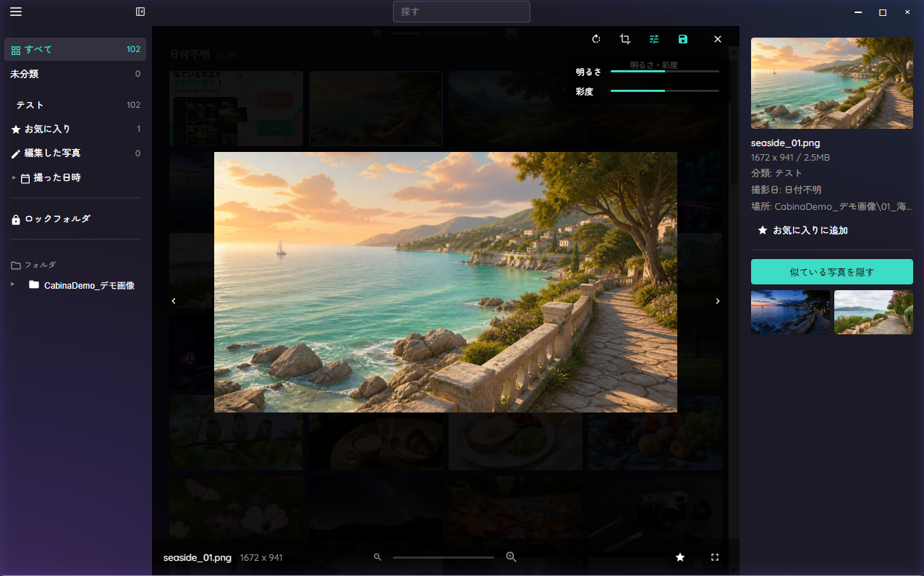The height and width of the screenshot is (576, 924).
Task: Save the edited photo
Action: tap(683, 39)
